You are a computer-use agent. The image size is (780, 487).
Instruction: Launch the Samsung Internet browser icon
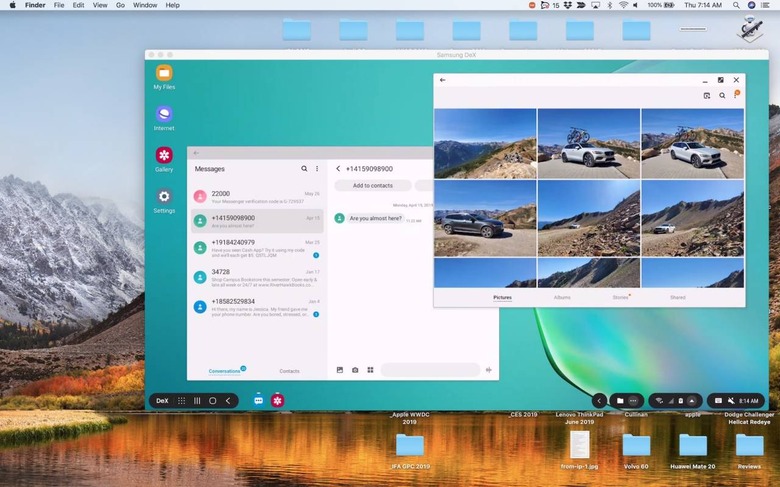(164, 114)
